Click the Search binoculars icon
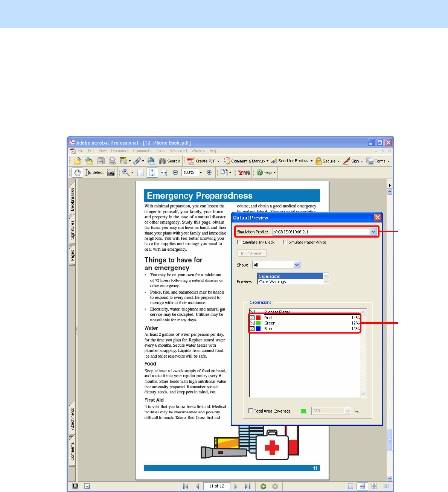Viewport: 448px width, 492px height. pos(169,161)
